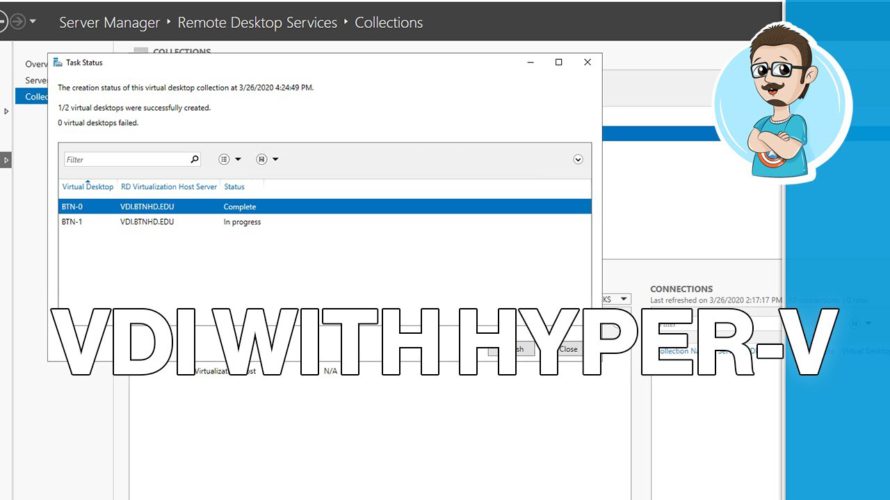890x500 pixels.
Task: Select Servers in the left navigation pane
Action: pos(36,80)
